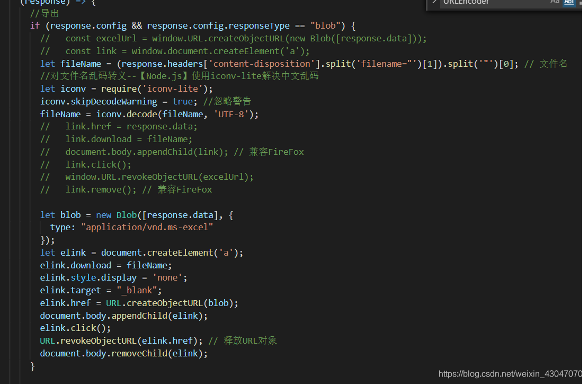Click the "elink.click();" line
This screenshot has height=384, width=588.
pos(75,328)
